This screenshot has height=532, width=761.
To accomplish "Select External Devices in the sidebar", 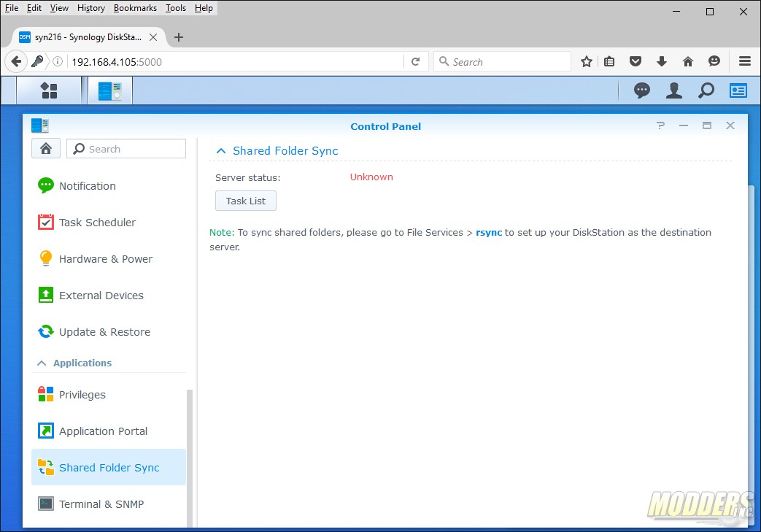I will coord(109,295).
